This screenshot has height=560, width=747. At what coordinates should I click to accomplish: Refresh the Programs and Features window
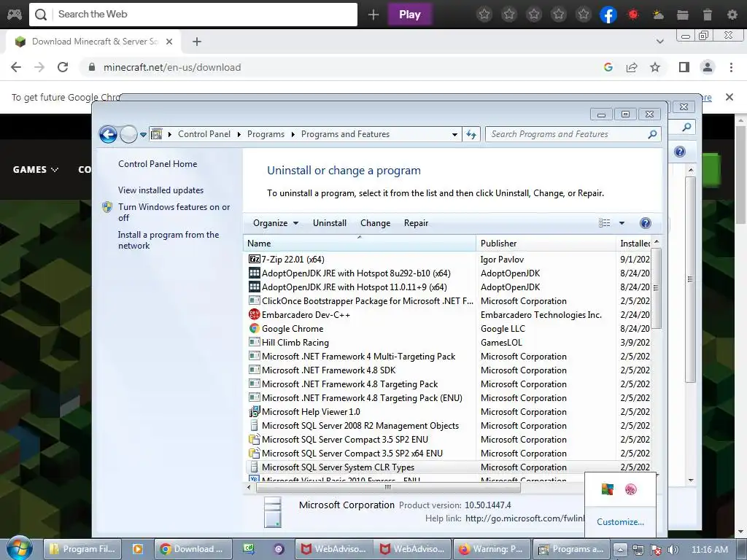coord(471,135)
